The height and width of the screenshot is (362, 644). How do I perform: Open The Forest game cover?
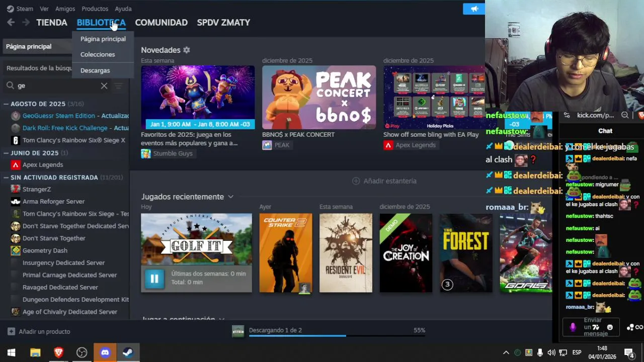(x=466, y=253)
